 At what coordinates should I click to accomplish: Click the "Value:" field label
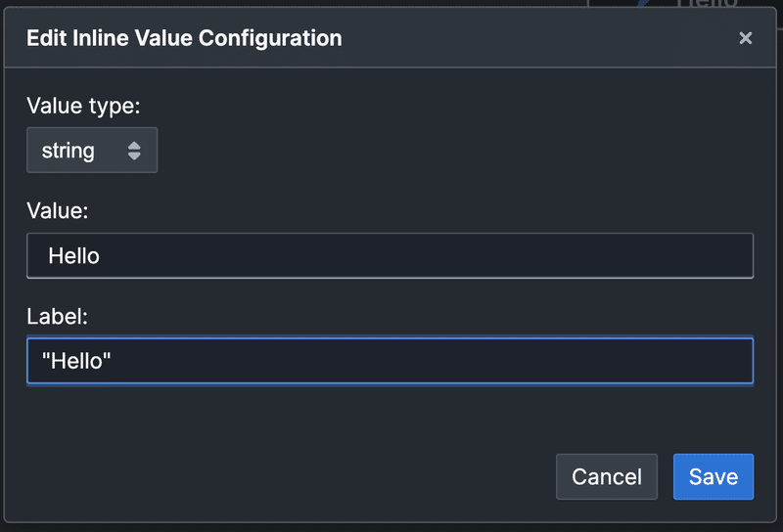(57, 211)
